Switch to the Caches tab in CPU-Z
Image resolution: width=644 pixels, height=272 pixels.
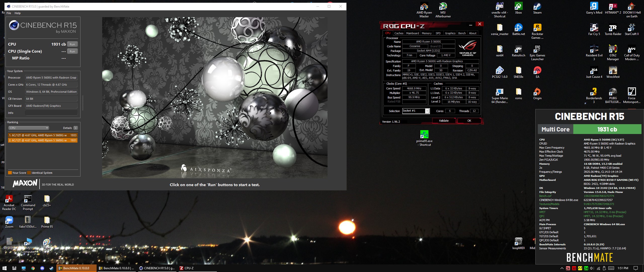click(x=399, y=33)
